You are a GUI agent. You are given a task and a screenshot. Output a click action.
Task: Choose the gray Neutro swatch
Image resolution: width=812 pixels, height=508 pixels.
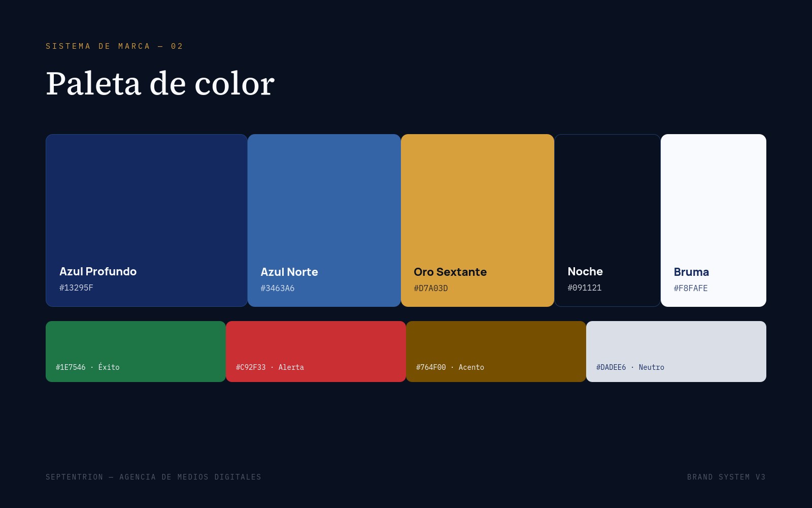coord(676,352)
